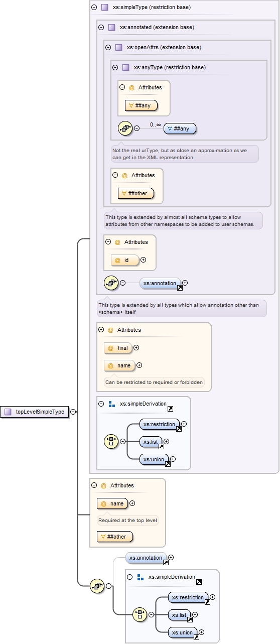Click the topLevelSimpleType root node
Image resolution: width=280 pixels, height=644 pixels.
click(35, 412)
